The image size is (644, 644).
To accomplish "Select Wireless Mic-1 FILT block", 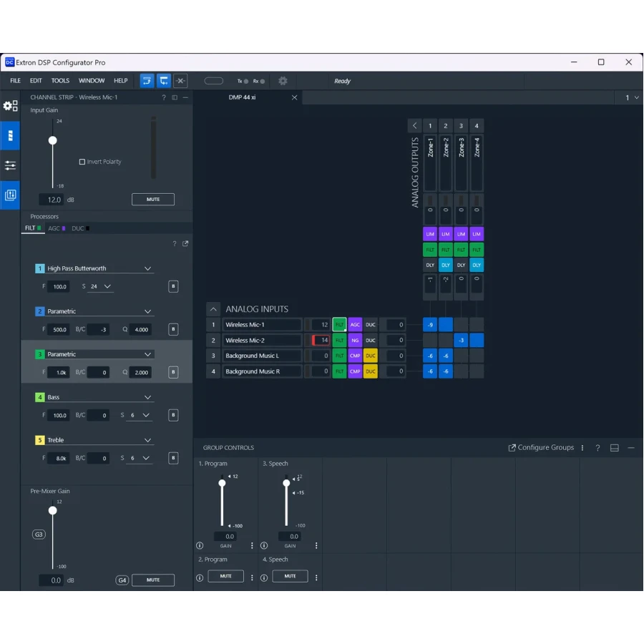I will (x=339, y=324).
